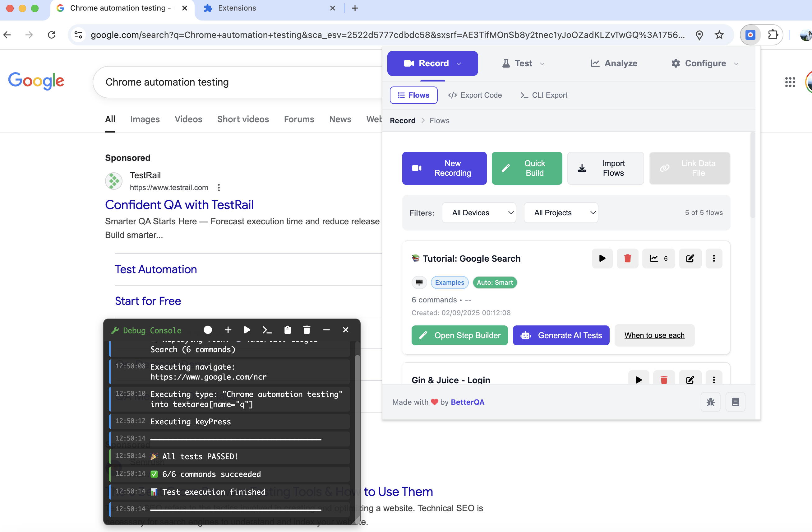Image resolution: width=812 pixels, height=532 pixels.
Task: Open analytics for Tutorial flow
Action: [x=658, y=259]
